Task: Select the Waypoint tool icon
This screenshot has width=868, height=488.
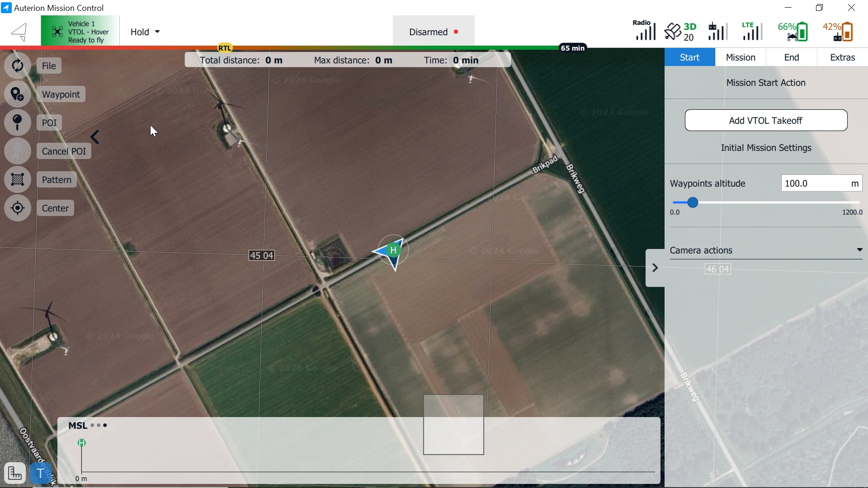Action: pos(17,94)
